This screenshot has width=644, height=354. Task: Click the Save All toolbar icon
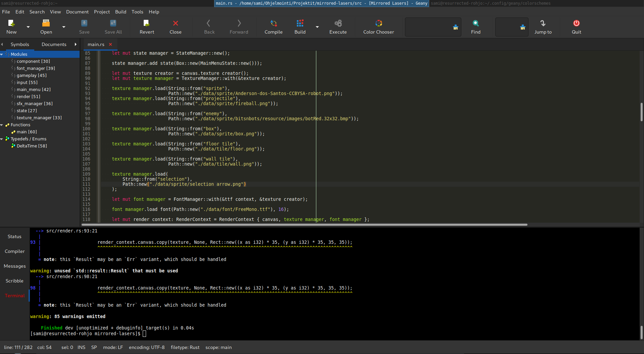113,27
